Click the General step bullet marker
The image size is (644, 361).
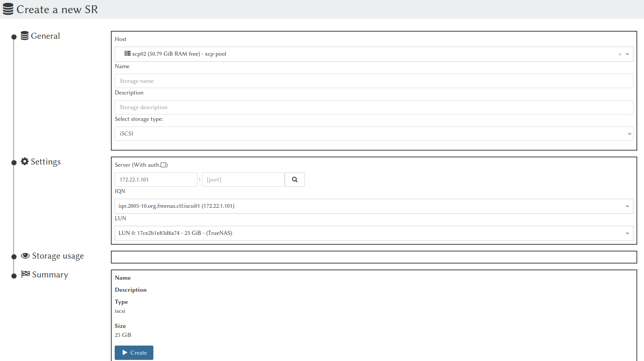[14, 36]
